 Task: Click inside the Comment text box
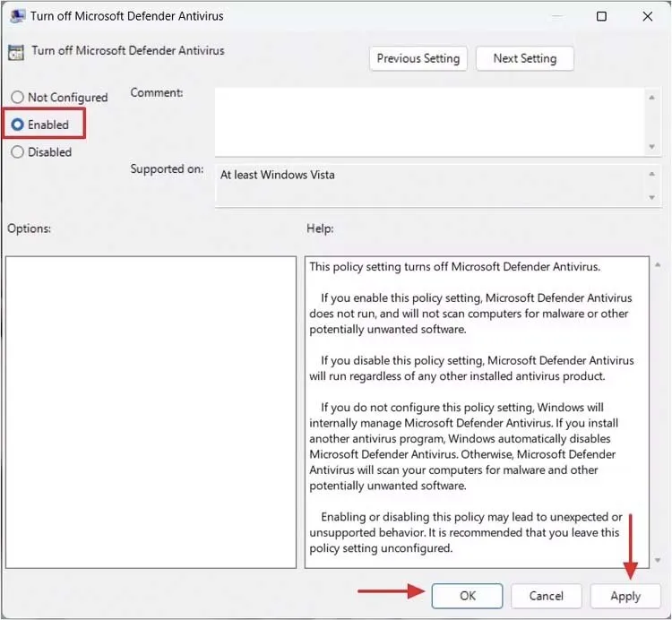pyautogui.click(x=430, y=119)
